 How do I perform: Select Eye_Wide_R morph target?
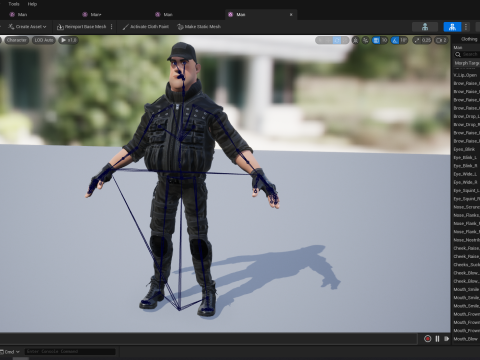pyautogui.click(x=466, y=182)
